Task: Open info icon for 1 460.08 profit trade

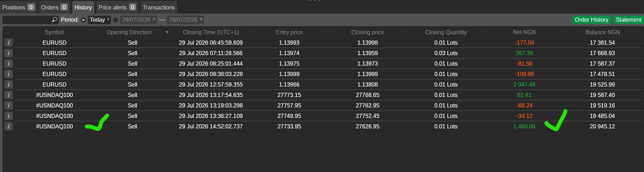Action: click(9, 126)
